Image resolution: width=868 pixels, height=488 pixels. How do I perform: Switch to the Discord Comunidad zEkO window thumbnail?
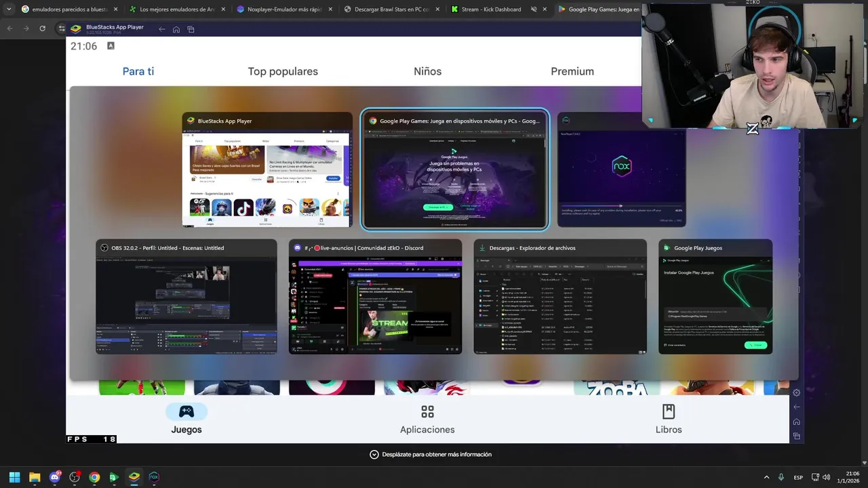pyautogui.click(x=375, y=296)
